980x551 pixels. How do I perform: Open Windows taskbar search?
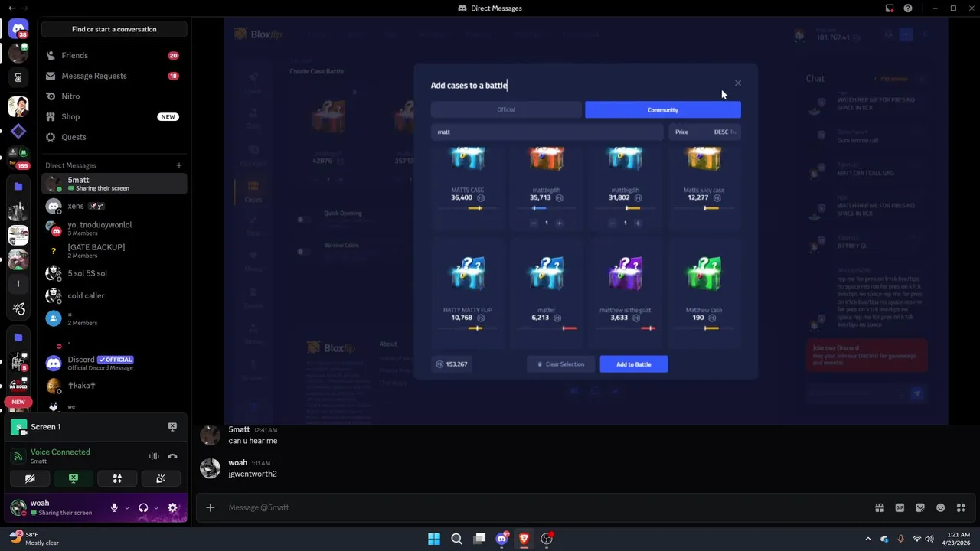457,539
